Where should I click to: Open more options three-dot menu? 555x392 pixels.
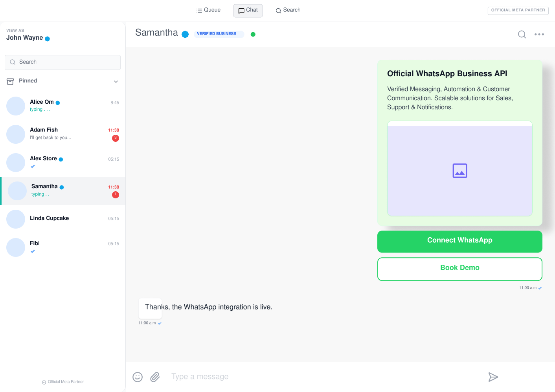[539, 35]
